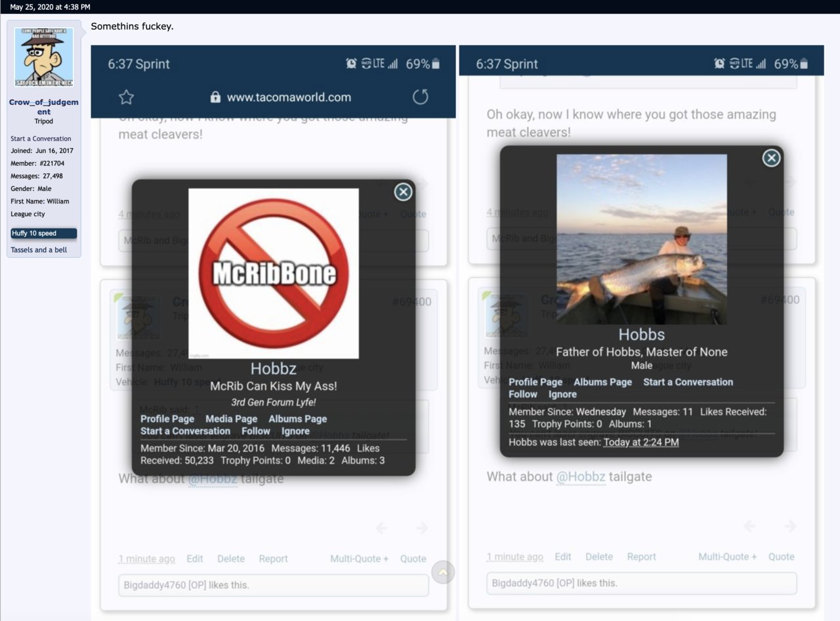Open Crow_of_judgement username profile link
This screenshot has width=840, height=621.
(x=44, y=107)
